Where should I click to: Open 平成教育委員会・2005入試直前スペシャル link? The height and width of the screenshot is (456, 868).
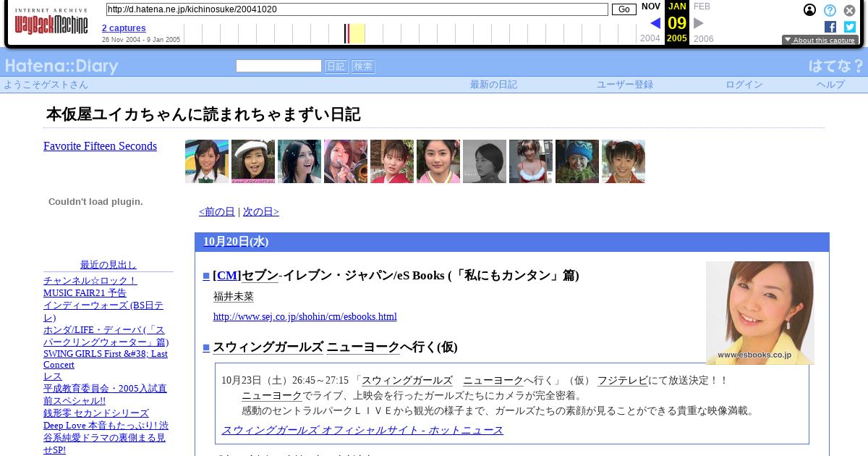105,394
